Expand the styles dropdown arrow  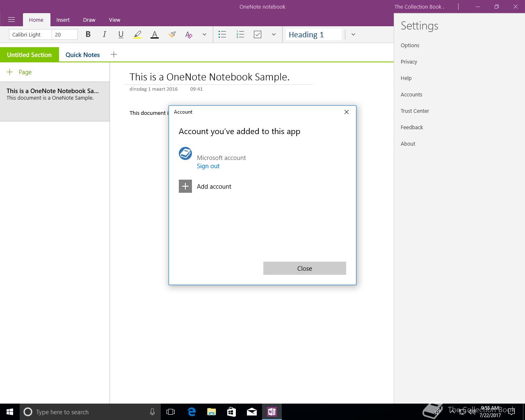coord(353,34)
